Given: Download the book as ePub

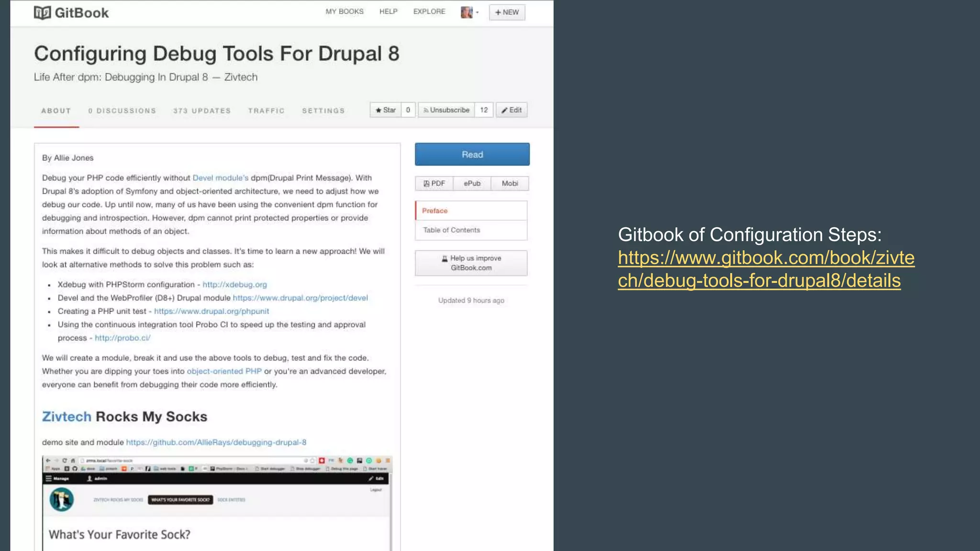Looking at the screenshot, I should pyautogui.click(x=472, y=183).
